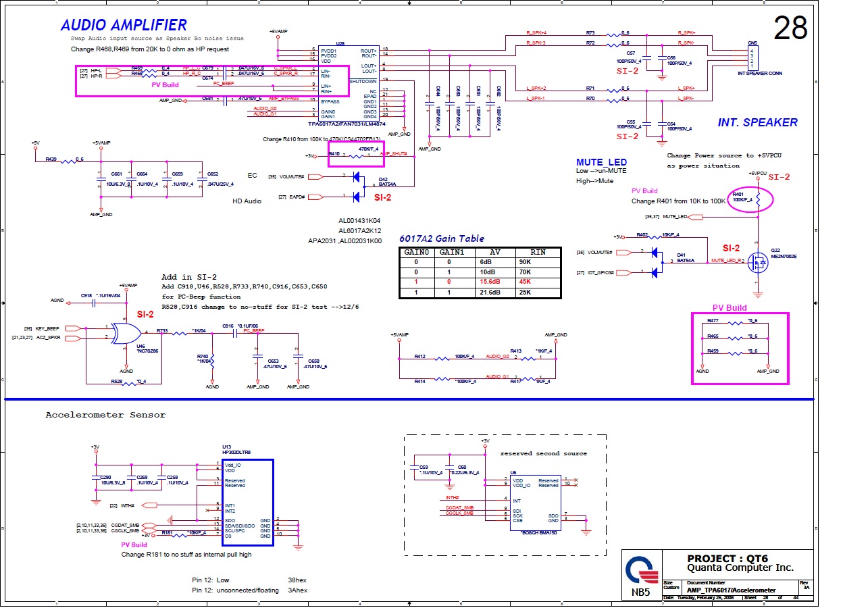Screen dimensions: 868x608
Task: Click the 'AUDIO AMPLIFIER' title
Action: [x=124, y=25]
